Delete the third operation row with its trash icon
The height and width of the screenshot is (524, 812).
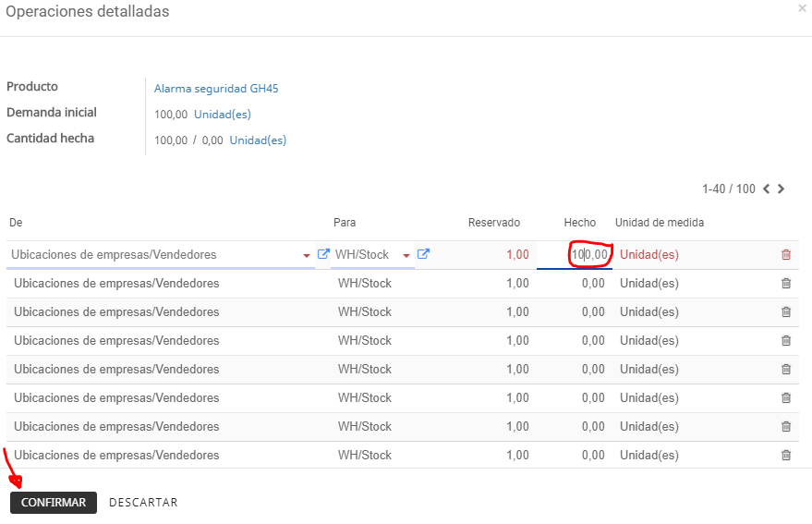[x=785, y=311]
